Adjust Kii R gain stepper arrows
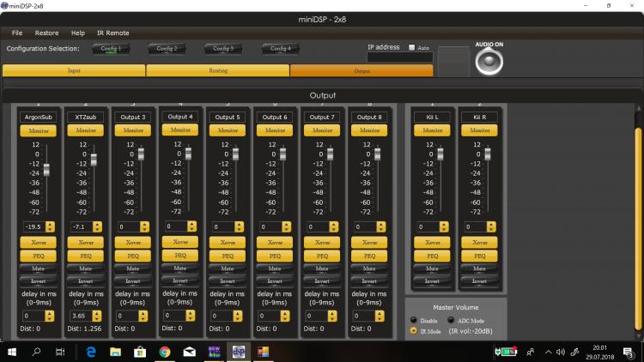Screen dimensions: 644x362 tap(491, 227)
